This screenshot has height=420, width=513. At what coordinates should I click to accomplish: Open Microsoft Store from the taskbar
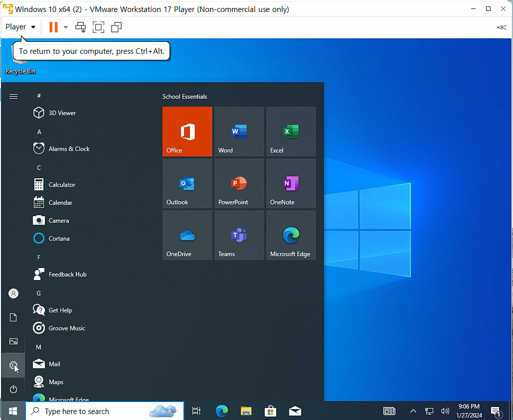tap(271, 411)
